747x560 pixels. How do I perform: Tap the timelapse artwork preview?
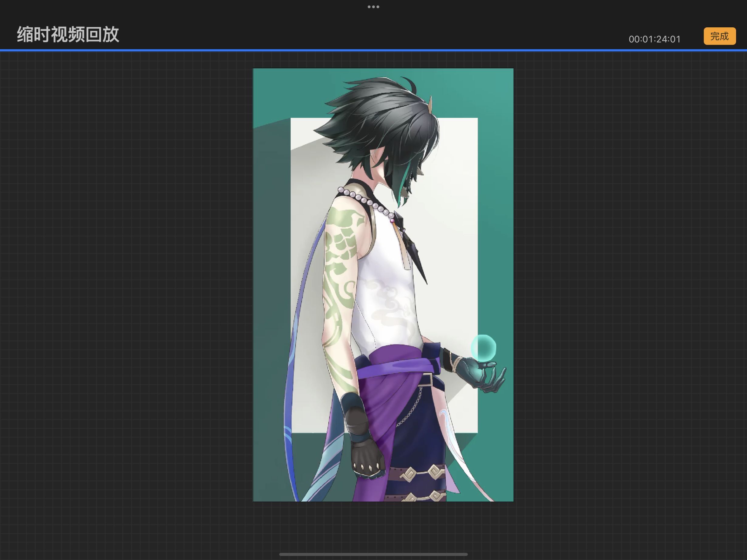pyautogui.click(x=383, y=285)
